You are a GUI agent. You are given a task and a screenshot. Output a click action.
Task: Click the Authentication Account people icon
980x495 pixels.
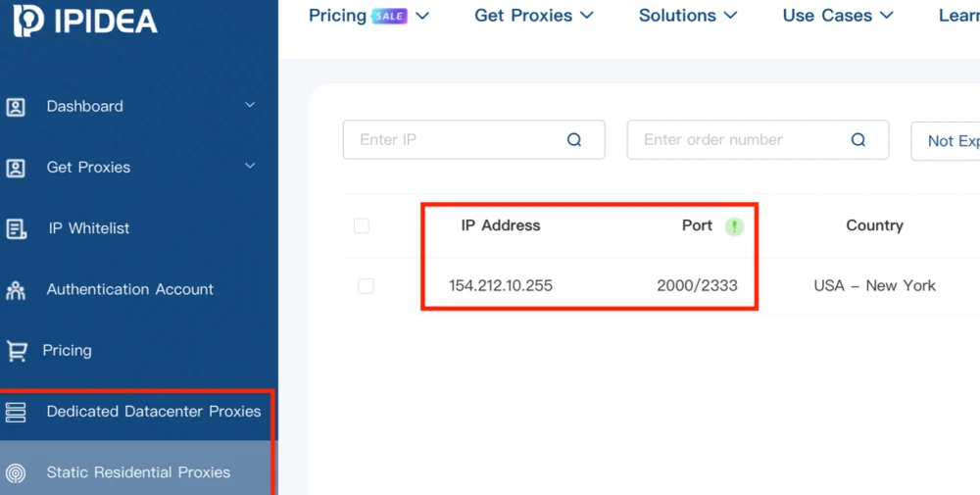point(16,290)
